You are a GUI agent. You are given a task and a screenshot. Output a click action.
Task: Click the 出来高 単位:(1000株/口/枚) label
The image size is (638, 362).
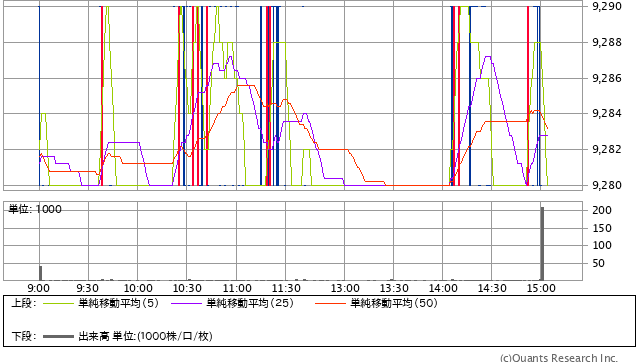pos(145,336)
